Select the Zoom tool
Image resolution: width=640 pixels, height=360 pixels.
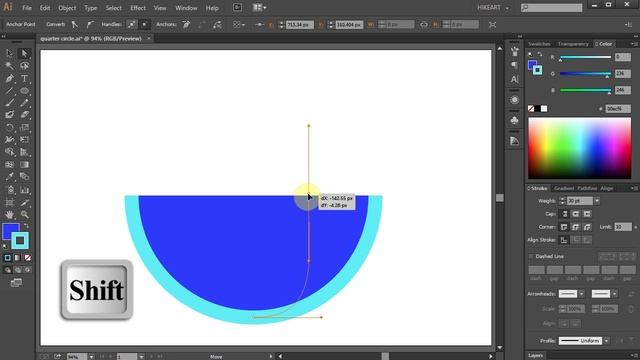pos(24,214)
